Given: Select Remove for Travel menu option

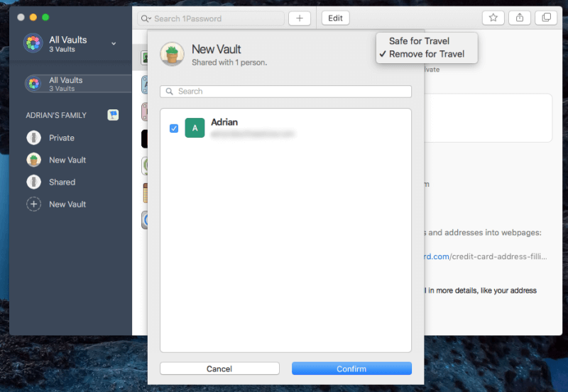Looking at the screenshot, I should point(427,54).
